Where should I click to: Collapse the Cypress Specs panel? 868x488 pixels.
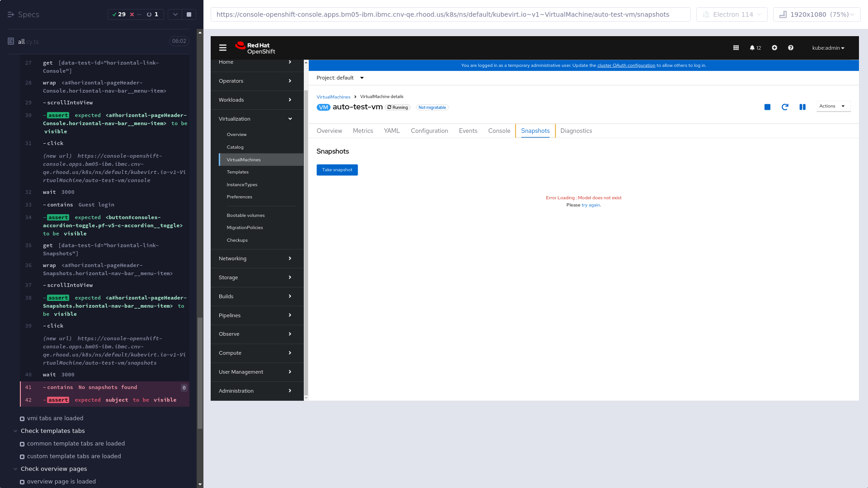pos(11,14)
